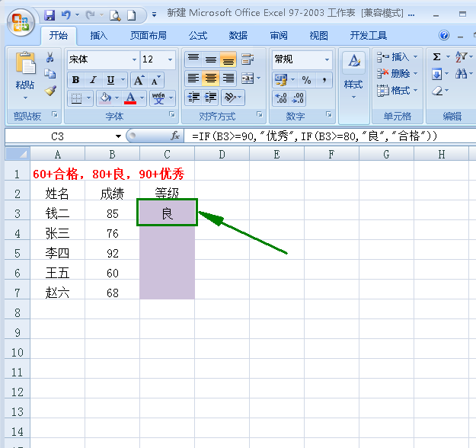The height and width of the screenshot is (448, 476).
Task: Align cell content to top
Action: tap(193, 59)
